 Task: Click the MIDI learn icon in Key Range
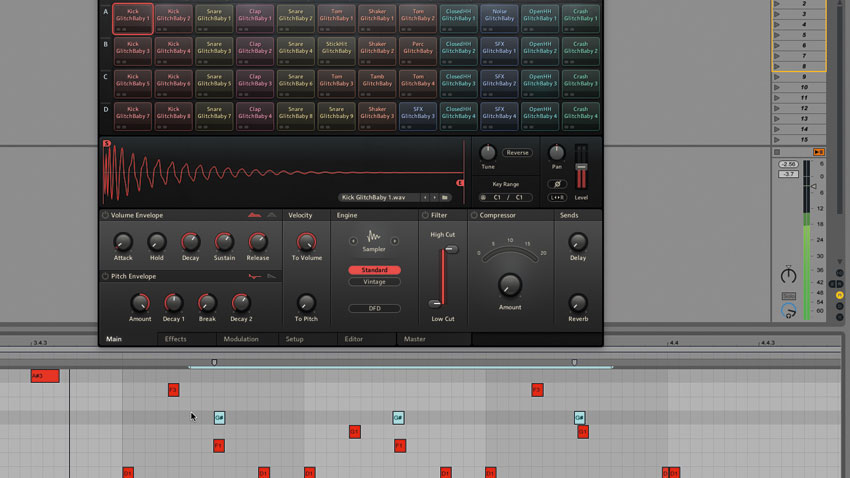(483, 197)
